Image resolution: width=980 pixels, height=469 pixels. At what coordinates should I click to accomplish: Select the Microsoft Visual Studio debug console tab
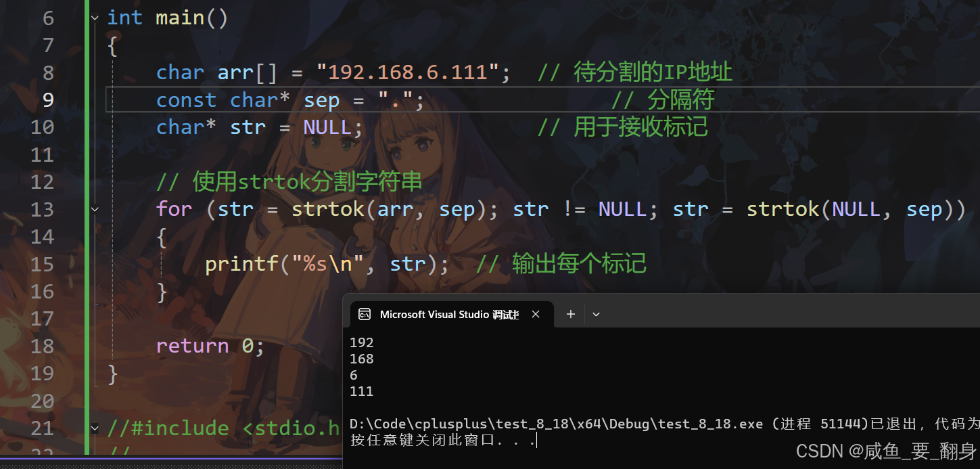pyautogui.click(x=452, y=315)
